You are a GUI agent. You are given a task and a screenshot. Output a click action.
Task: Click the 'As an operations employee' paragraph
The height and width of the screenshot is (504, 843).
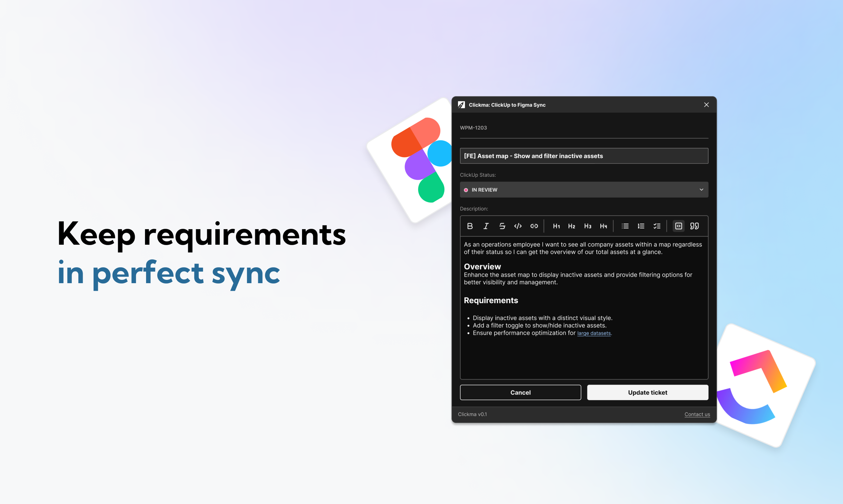pos(582,248)
